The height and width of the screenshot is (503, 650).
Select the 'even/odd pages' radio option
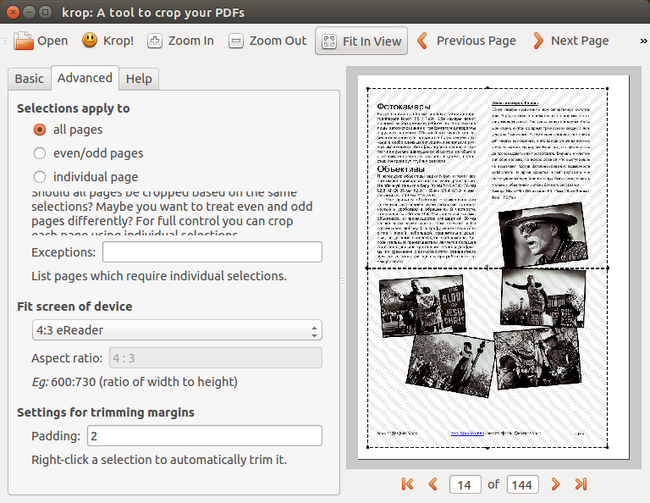[40, 153]
